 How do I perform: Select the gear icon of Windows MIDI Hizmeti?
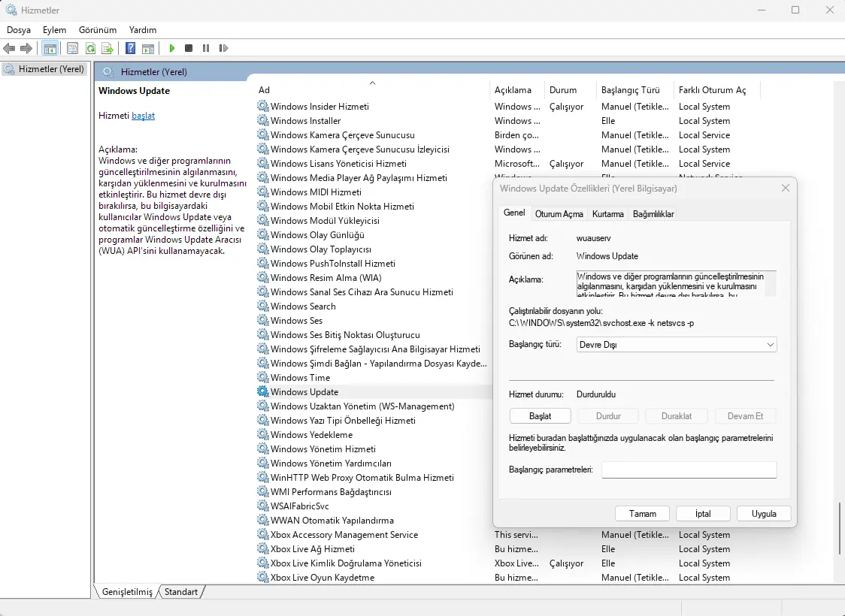point(263,192)
